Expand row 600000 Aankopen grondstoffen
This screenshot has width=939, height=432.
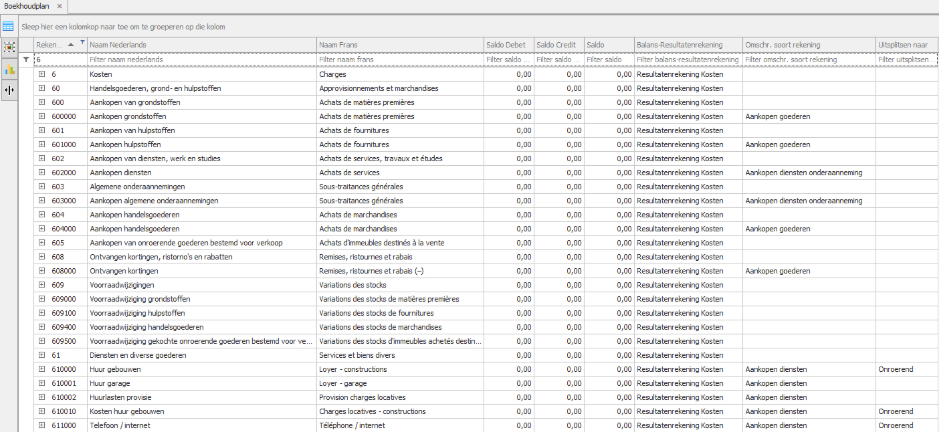(x=42, y=116)
